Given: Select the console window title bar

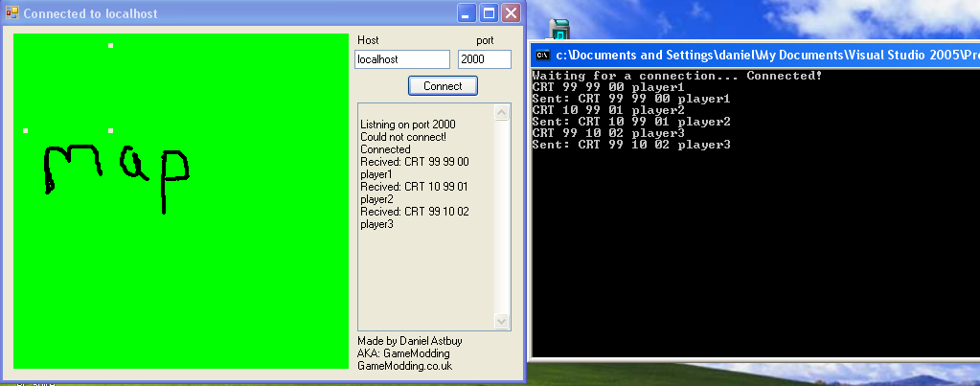Looking at the screenshot, I should click(757, 56).
